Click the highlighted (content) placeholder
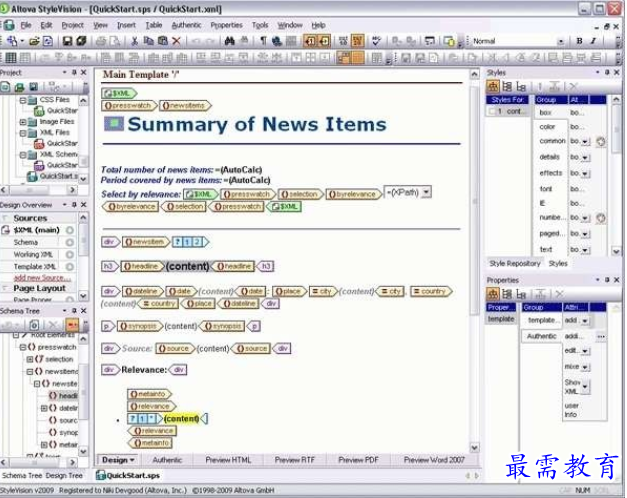Viewport: 627px width, 498px height. point(182,419)
